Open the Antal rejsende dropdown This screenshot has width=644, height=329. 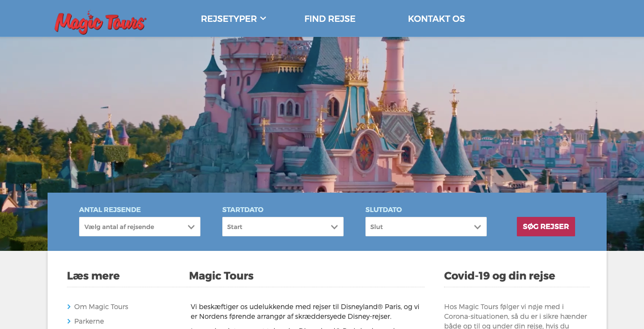coord(140,227)
